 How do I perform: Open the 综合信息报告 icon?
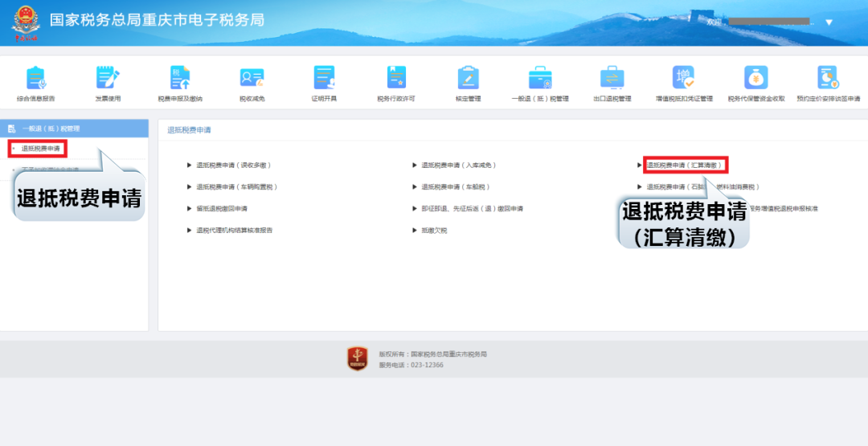pyautogui.click(x=36, y=77)
